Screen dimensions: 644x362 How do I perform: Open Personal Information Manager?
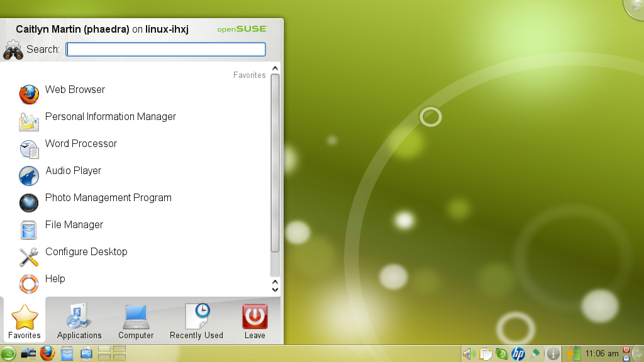coord(110,118)
